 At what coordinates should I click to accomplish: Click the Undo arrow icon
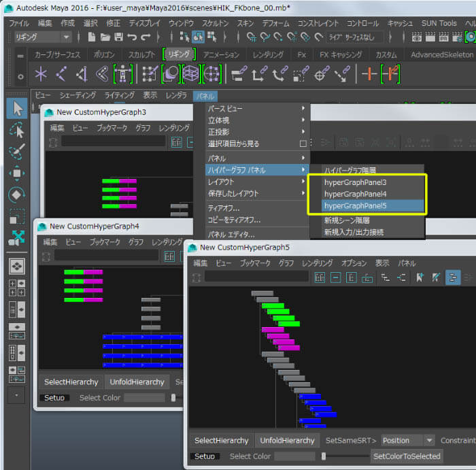tap(132, 37)
